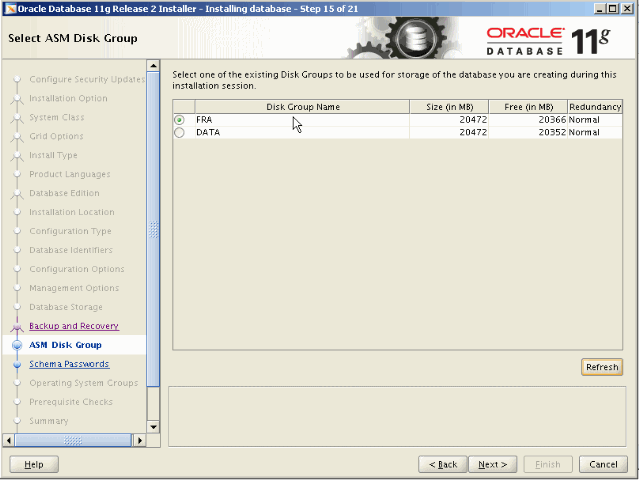Click the DATA disk group name cell
The image size is (639, 480).
click(302, 132)
